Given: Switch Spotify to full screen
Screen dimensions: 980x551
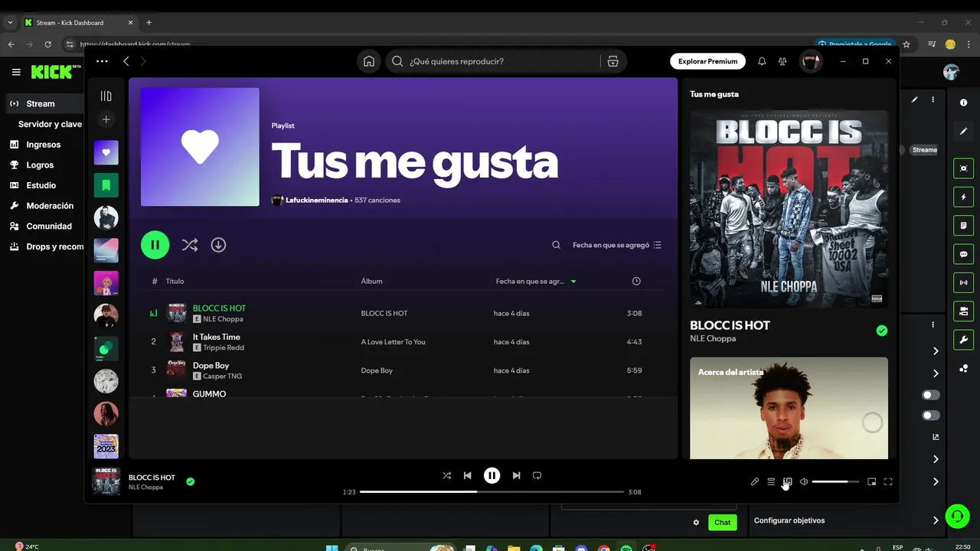Looking at the screenshot, I should [x=888, y=481].
